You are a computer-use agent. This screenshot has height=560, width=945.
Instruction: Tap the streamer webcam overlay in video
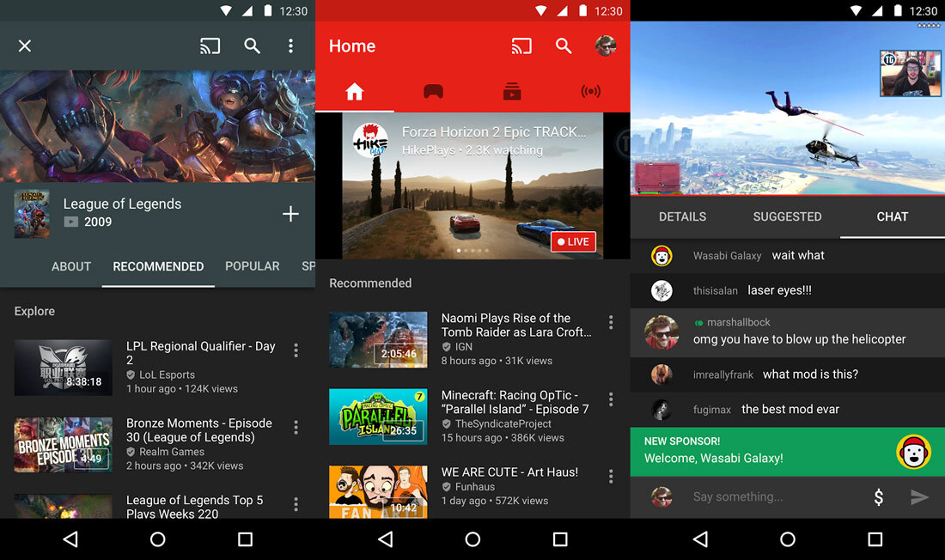[910, 74]
